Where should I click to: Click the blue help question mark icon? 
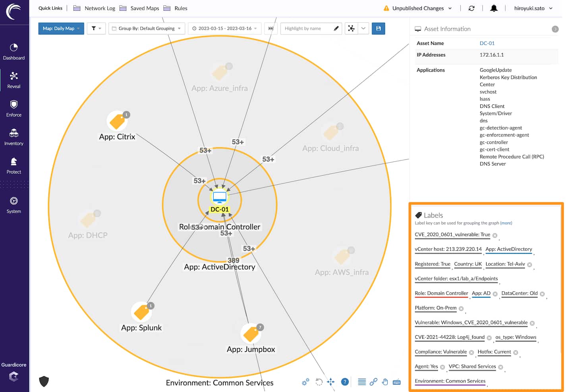(345, 382)
